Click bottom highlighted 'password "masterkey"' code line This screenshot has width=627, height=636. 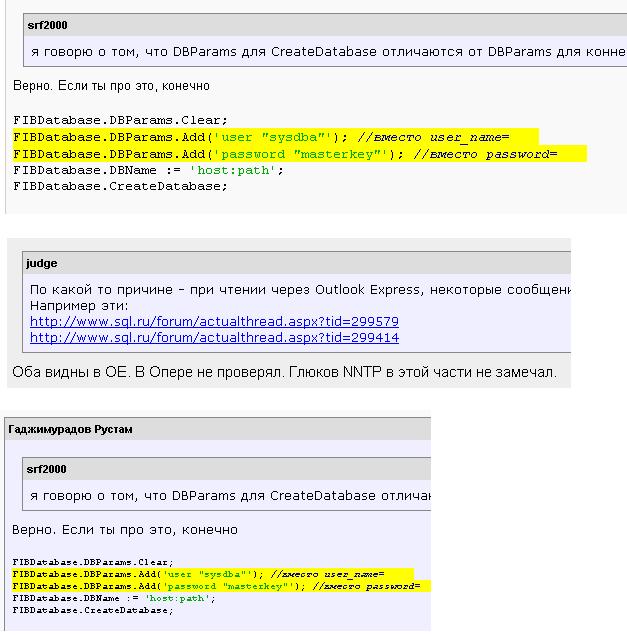coord(215,586)
